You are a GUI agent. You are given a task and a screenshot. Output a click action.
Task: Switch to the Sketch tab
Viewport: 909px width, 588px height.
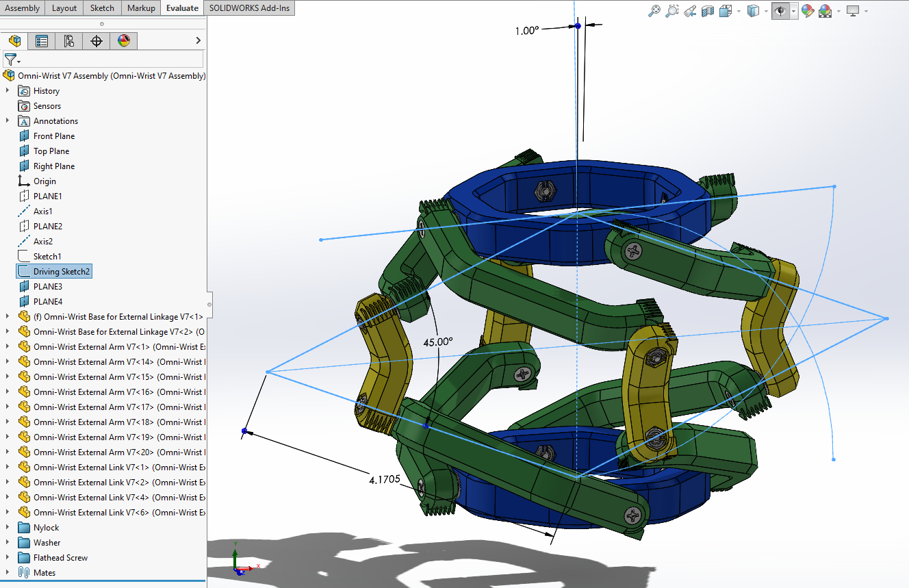(x=102, y=8)
